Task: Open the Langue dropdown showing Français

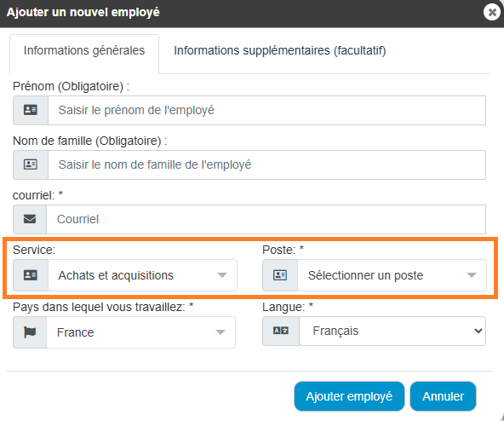Action: tap(392, 331)
